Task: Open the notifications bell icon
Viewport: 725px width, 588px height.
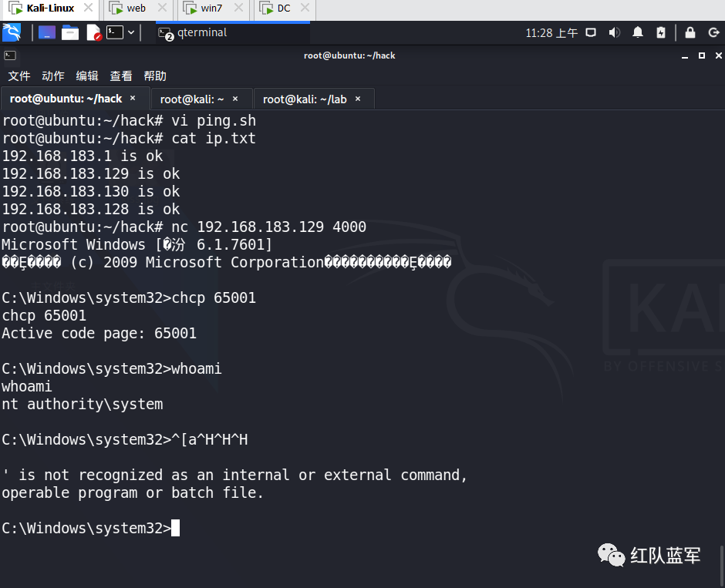Action: [638, 32]
